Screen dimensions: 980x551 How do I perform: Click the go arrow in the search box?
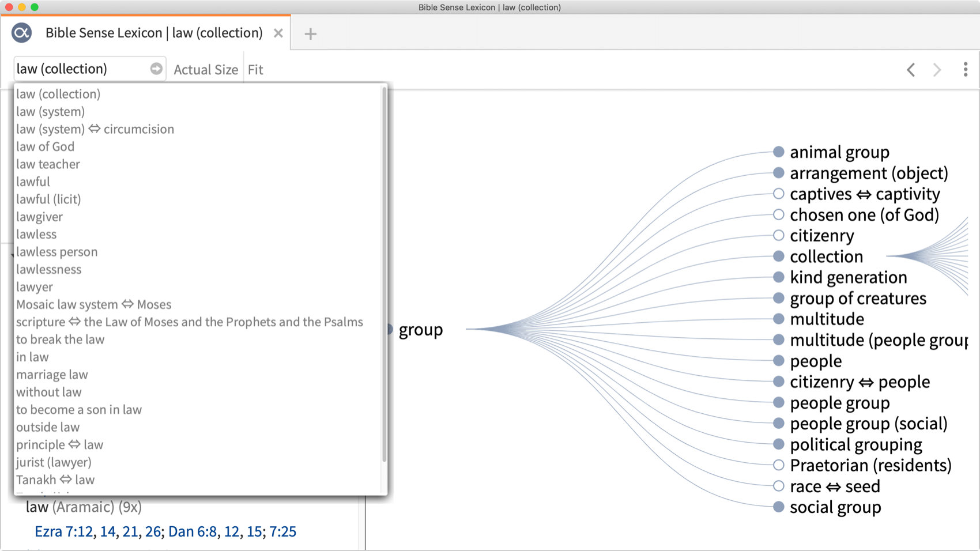(x=156, y=69)
